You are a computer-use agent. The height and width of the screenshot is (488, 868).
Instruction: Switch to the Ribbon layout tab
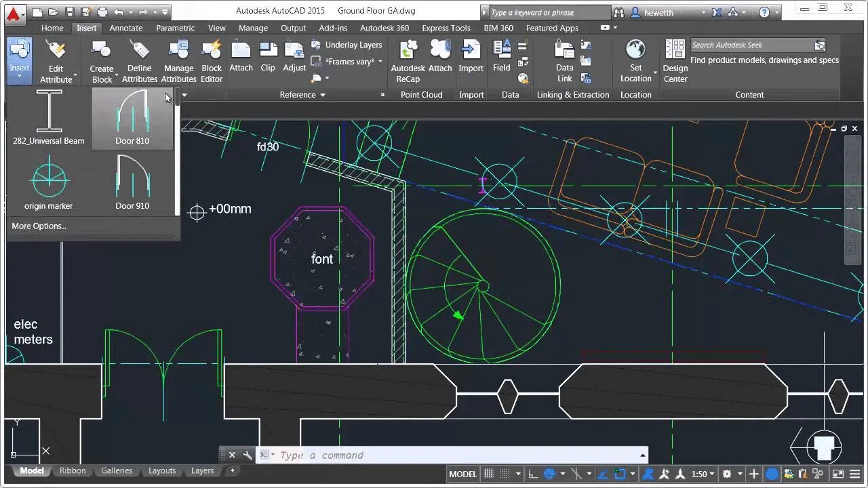pos(73,470)
